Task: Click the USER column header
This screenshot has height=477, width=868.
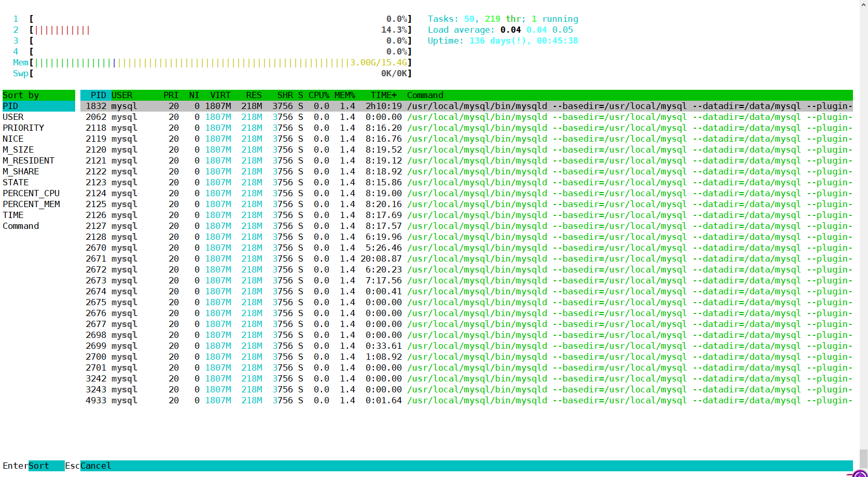Action: pyautogui.click(x=122, y=95)
